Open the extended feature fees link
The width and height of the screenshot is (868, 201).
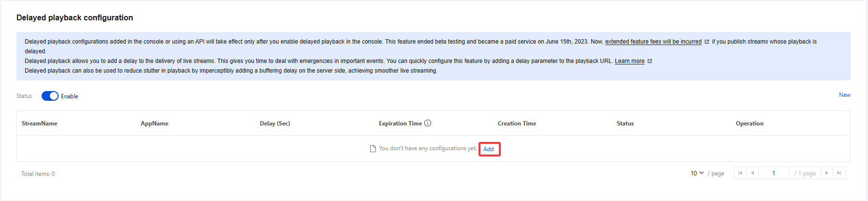653,42
